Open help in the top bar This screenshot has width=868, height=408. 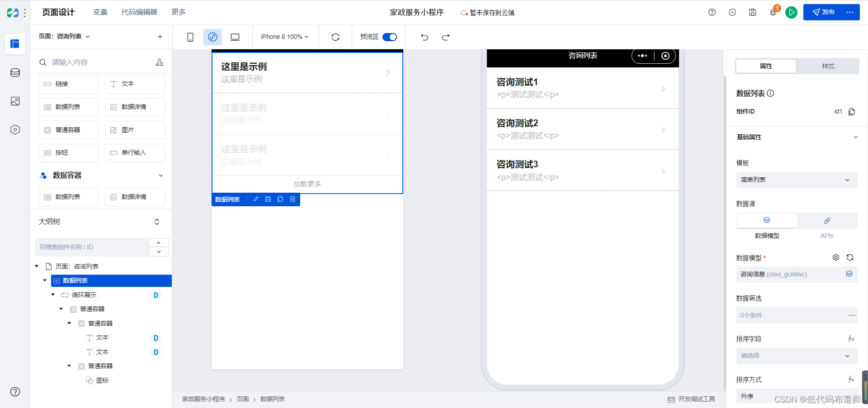click(712, 12)
